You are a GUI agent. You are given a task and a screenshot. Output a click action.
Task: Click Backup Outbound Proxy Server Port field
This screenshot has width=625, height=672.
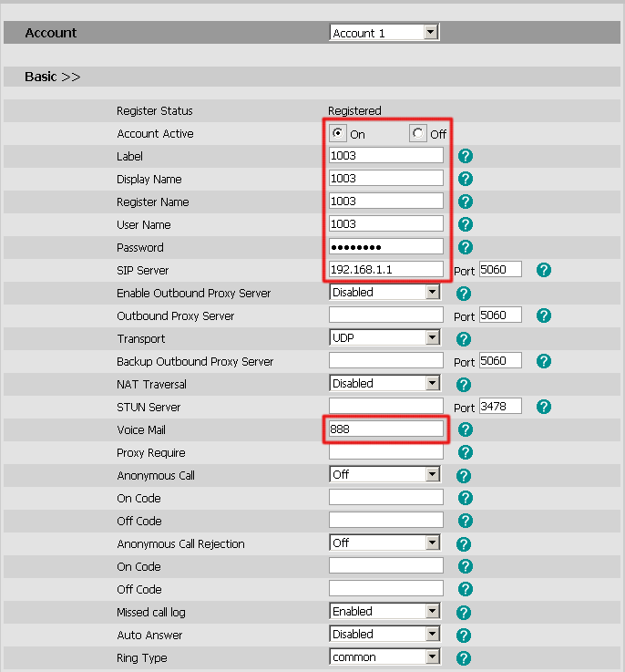[500, 360]
